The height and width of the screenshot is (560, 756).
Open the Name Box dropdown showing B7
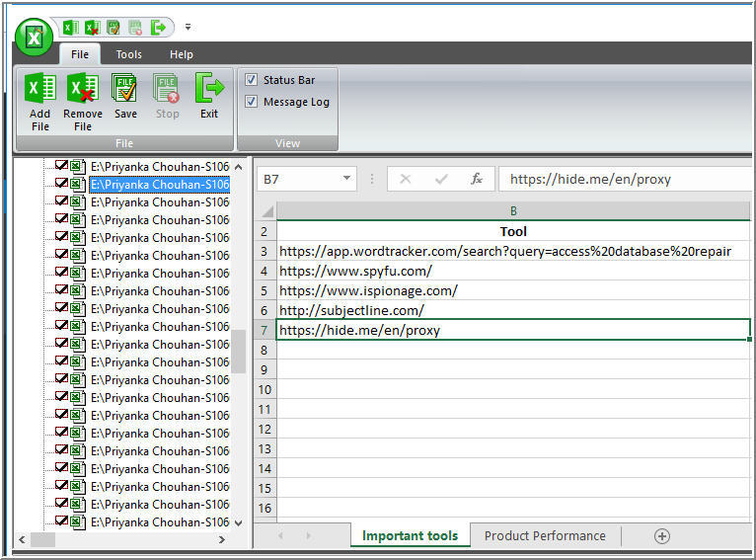pyautogui.click(x=346, y=179)
